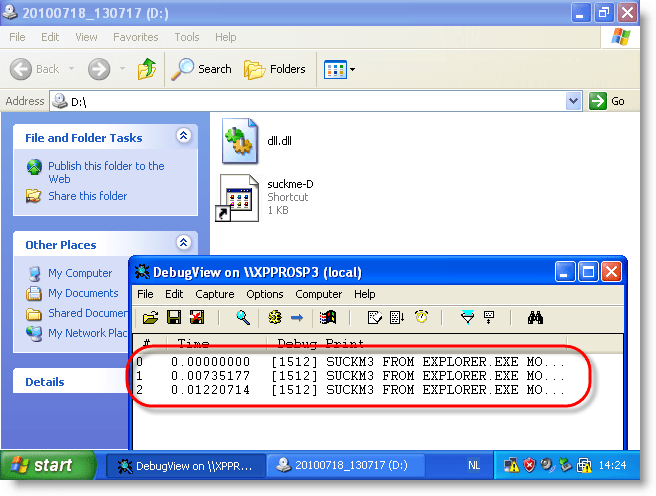656x496 pixels.
Task: Click the magnifier Capture icon in DebugView
Action: [242, 318]
